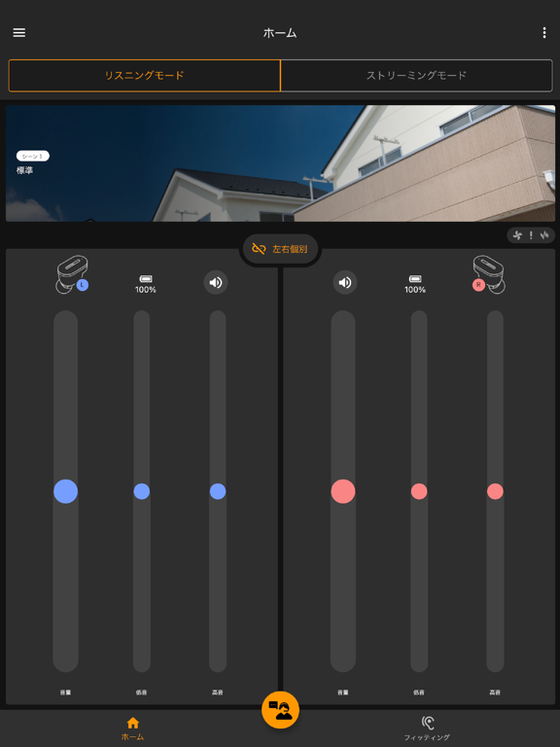Image resolution: width=560 pixels, height=747 pixels.
Task: Toggle the 左右個別 link setting
Action: tap(280, 249)
